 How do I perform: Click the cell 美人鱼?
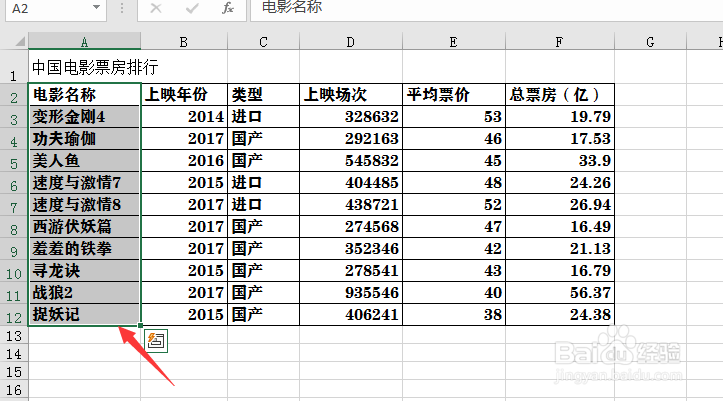[x=84, y=161]
